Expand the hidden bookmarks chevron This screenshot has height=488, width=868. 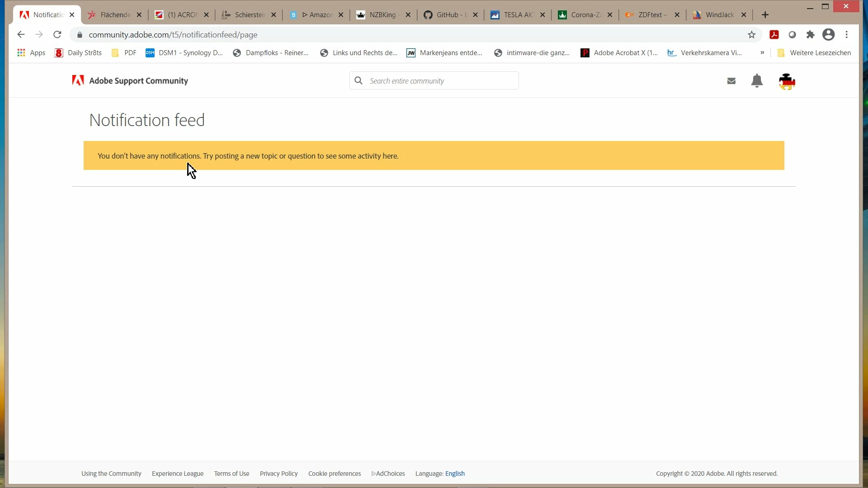tap(762, 53)
